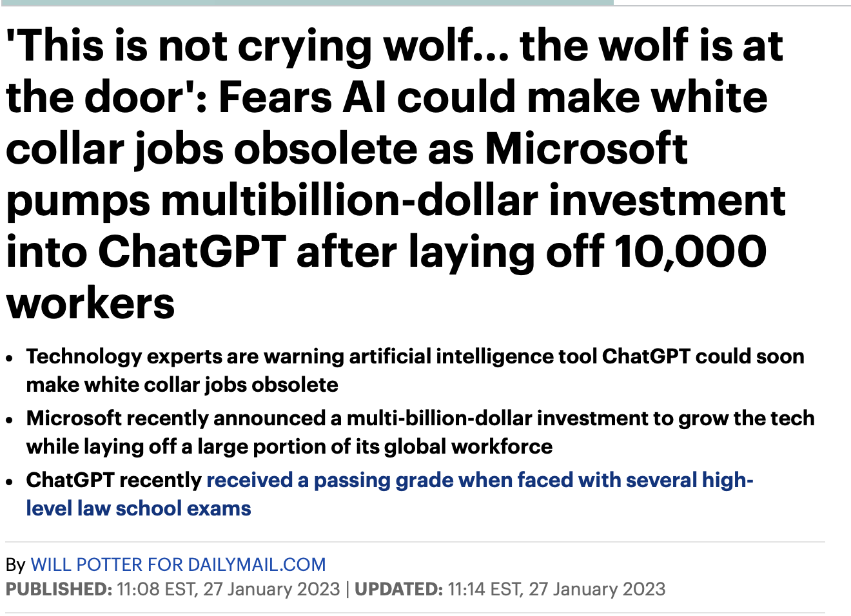Screen dimensions: 851x616
Task: Click the 'By' text before the author
Action: 15,565
